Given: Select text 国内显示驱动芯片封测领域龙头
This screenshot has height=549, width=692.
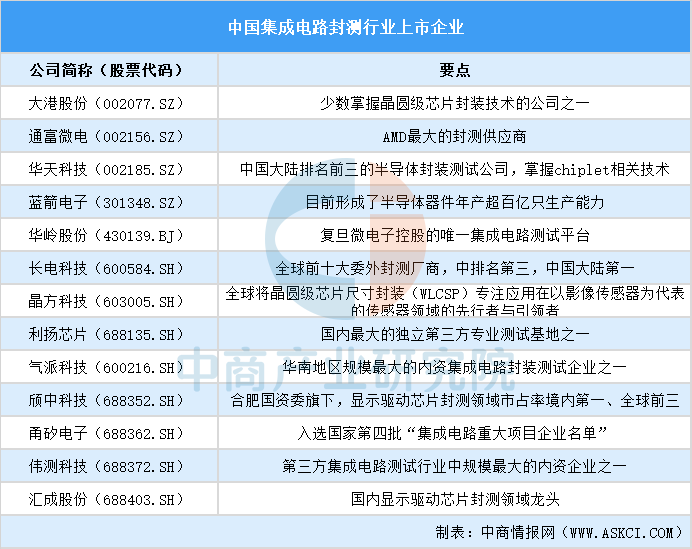Looking at the screenshot, I should tap(455, 500).
